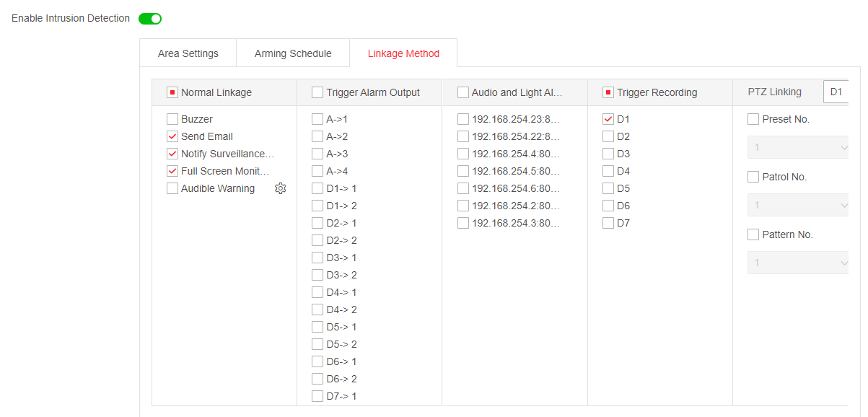Expand the Patrol No. number dropdown
Screen dimensions: 868x417
(798, 206)
